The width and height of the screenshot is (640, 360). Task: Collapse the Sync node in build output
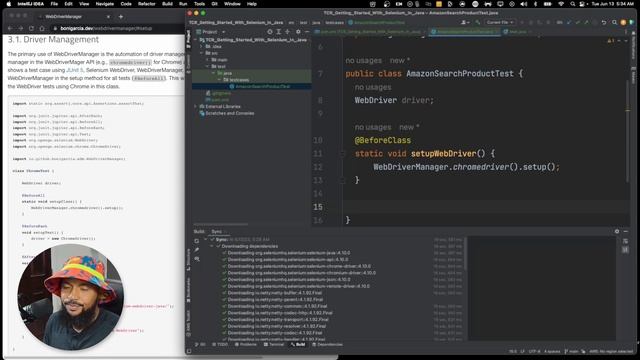[x=206, y=240]
